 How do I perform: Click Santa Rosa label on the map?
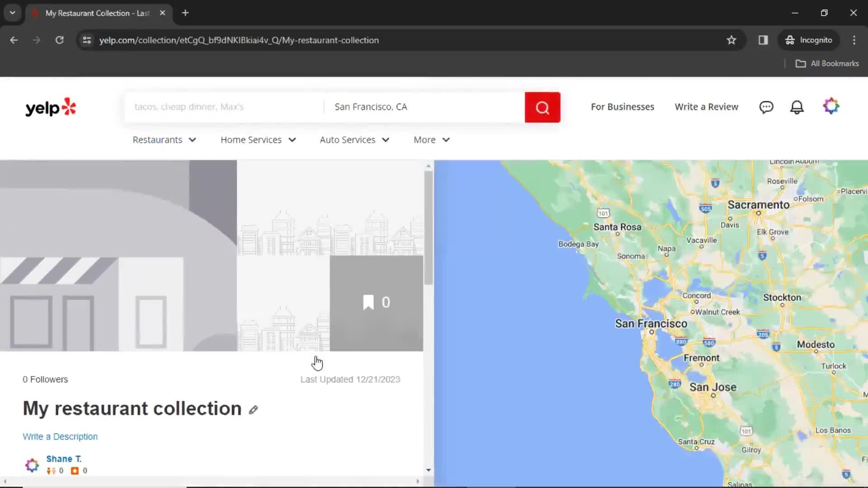[617, 227]
